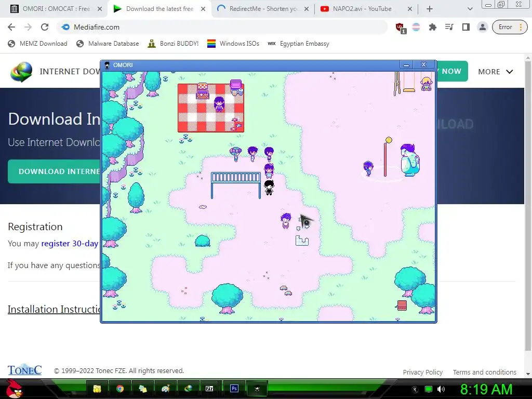Close the OMORI : OMOCAT tab

coord(100,9)
